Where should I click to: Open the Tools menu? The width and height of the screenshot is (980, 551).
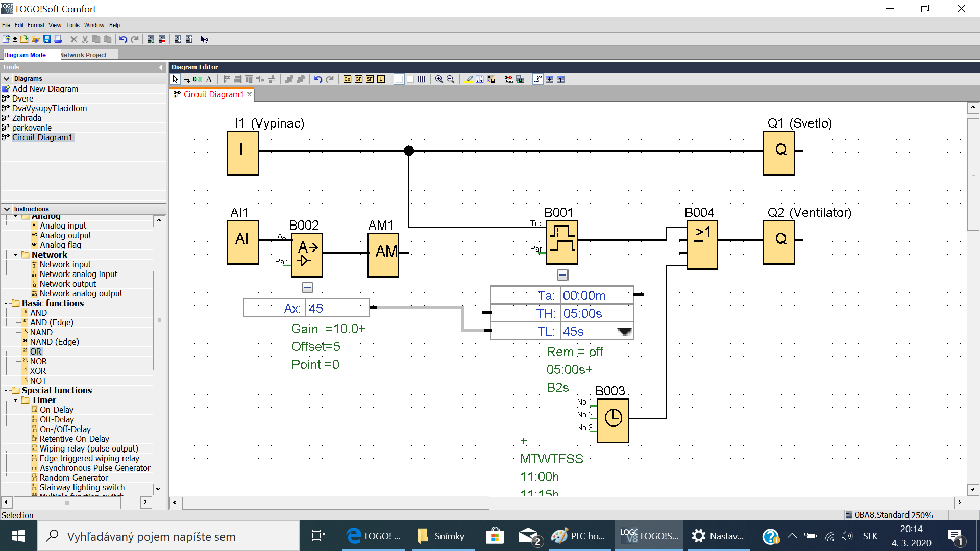coord(72,25)
